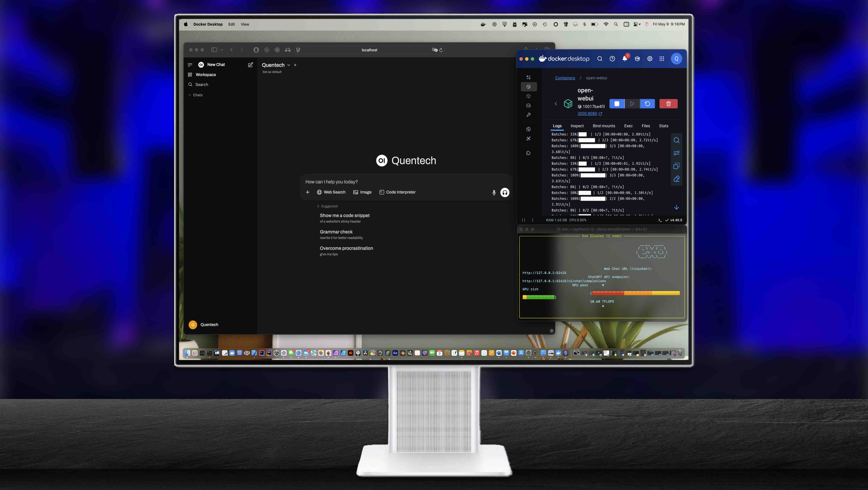The height and width of the screenshot is (490, 868).
Task: Start voice call mode with the headphones icon
Action: tap(504, 193)
